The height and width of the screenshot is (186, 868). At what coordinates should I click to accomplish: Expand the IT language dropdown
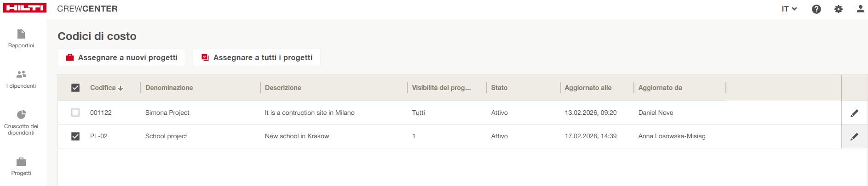(x=789, y=9)
